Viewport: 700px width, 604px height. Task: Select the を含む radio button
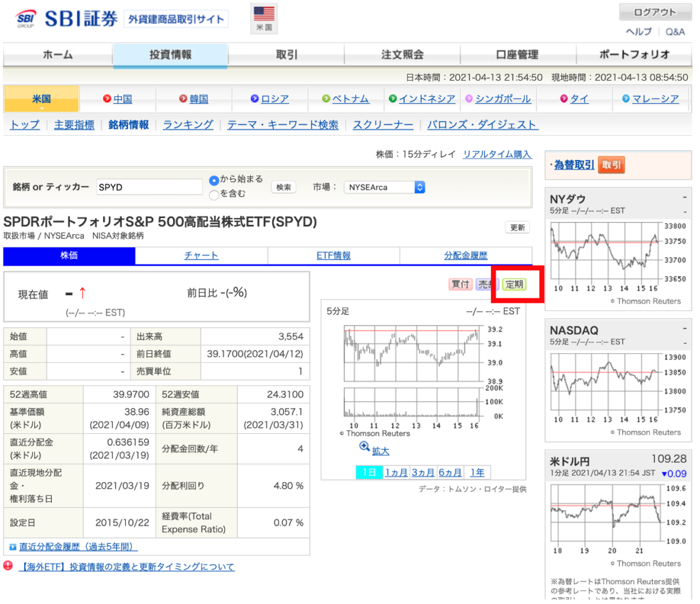click(x=214, y=195)
